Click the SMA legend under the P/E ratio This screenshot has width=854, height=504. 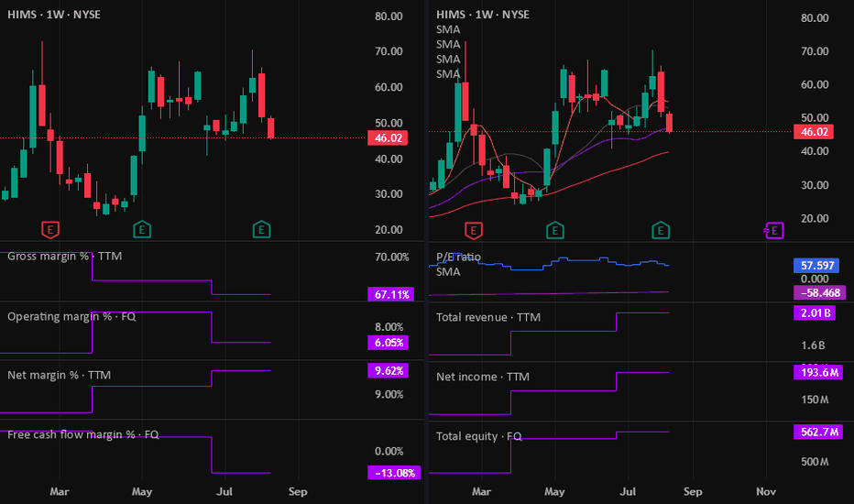coord(448,271)
